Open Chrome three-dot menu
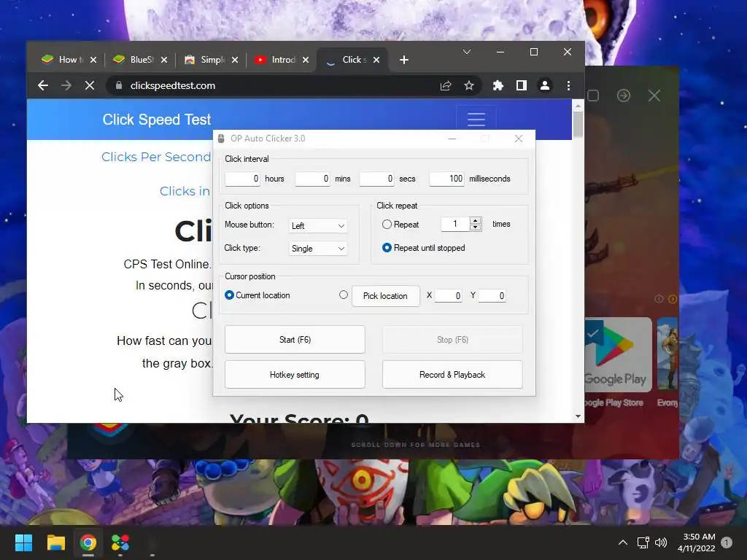The height and width of the screenshot is (560, 747). click(x=568, y=86)
